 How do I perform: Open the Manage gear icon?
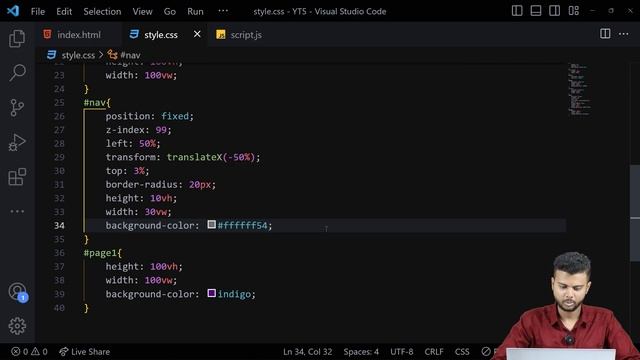17,326
